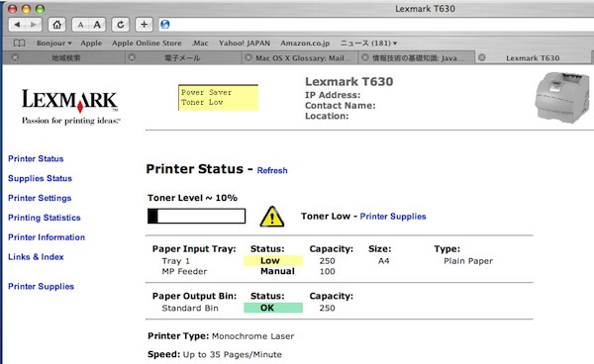The width and height of the screenshot is (594, 364).
Task: Open Printer Status in the sidebar
Action: pos(36,158)
